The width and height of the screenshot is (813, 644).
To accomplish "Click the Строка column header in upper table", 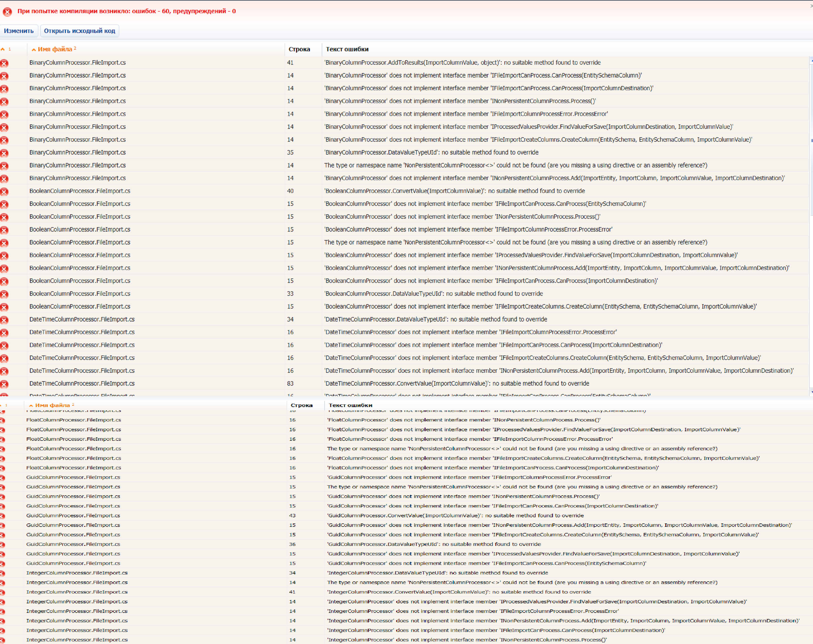I will click(x=299, y=49).
